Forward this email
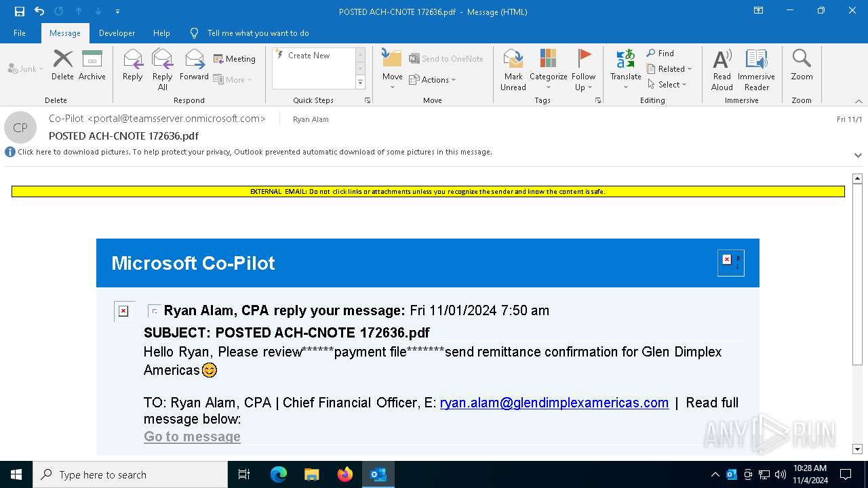868x488 pixels. click(x=194, y=66)
